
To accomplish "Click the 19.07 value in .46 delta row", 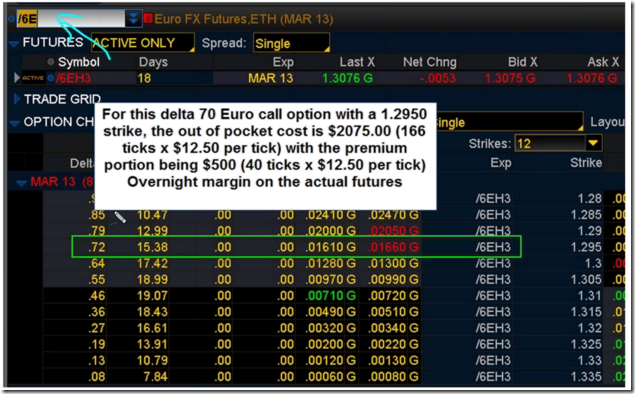I will 152,296.
